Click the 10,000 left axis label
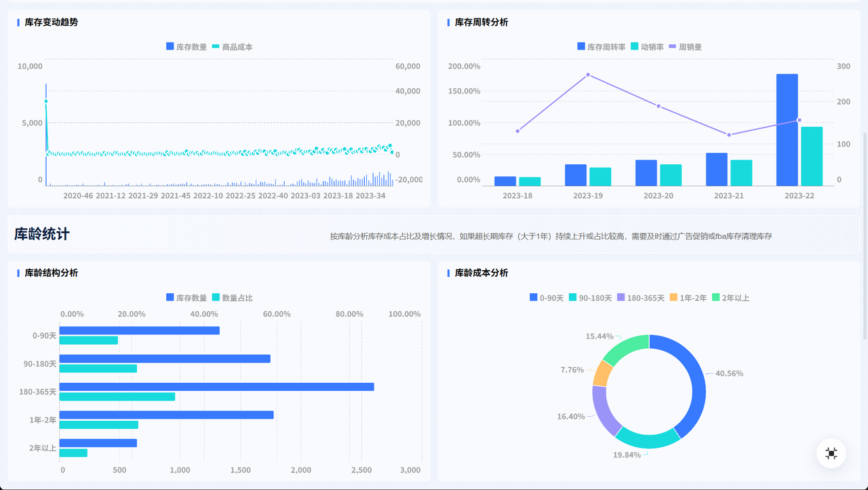Screen dimensions: 868x490 [31, 67]
